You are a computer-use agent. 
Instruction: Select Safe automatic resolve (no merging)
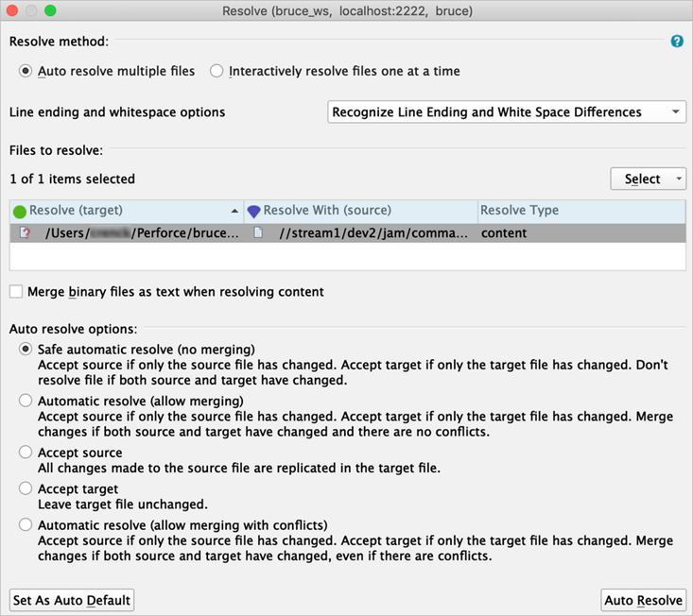(26, 350)
